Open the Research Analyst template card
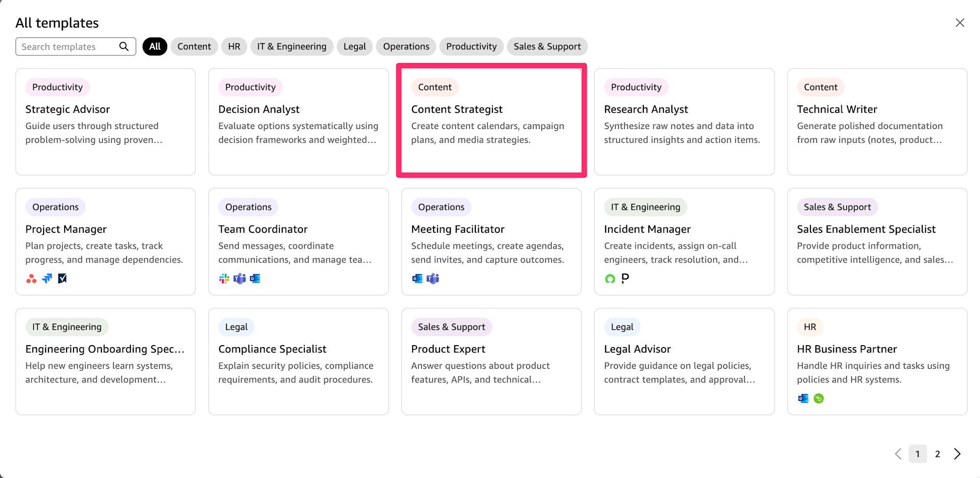The height and width of the screenshot is (478, 980). coord(684,122)
